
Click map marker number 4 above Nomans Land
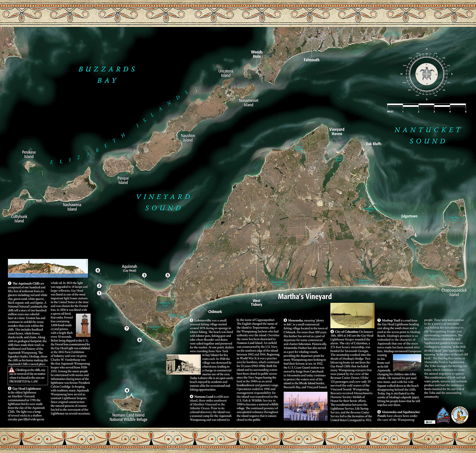pos(127,390)
